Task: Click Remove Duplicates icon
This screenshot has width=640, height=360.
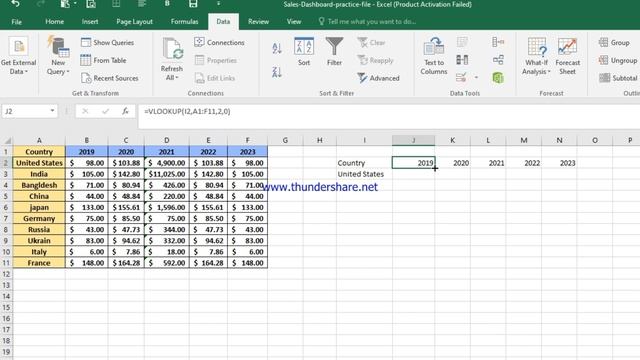Action: 462,60
